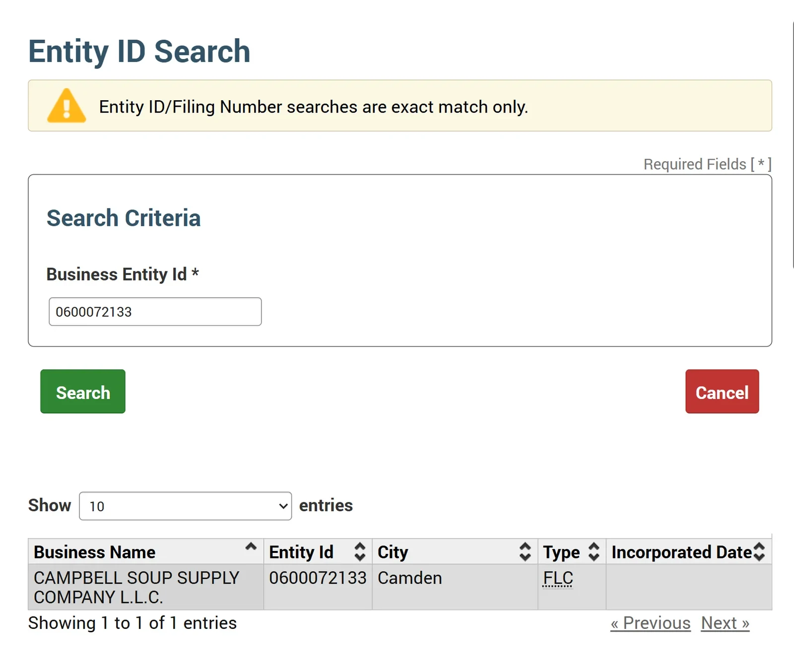Viewport: 794px width, 672px height.
Task: Click the Showing 1 to 1 entries text
Action: tap(132, 623)
